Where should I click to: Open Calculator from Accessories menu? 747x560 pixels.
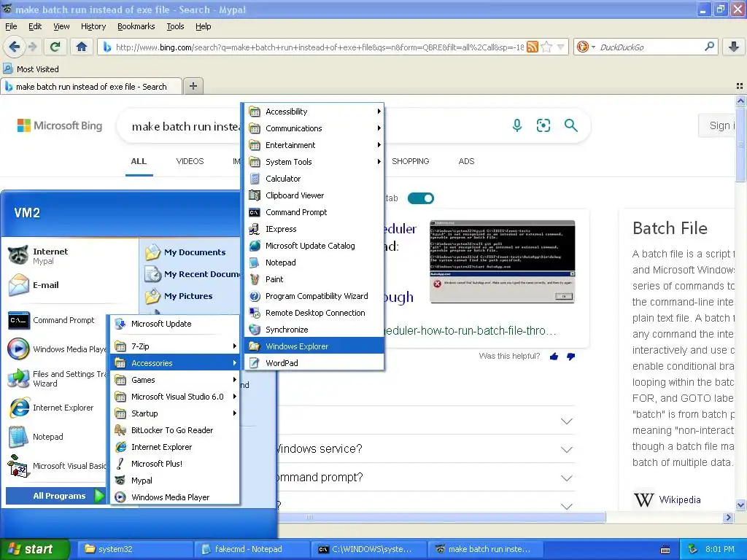pyautogui.click(x=314, y=179)
